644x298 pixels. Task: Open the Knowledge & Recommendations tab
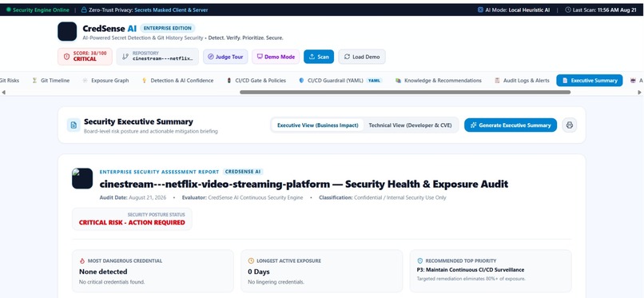coord(438,81)
